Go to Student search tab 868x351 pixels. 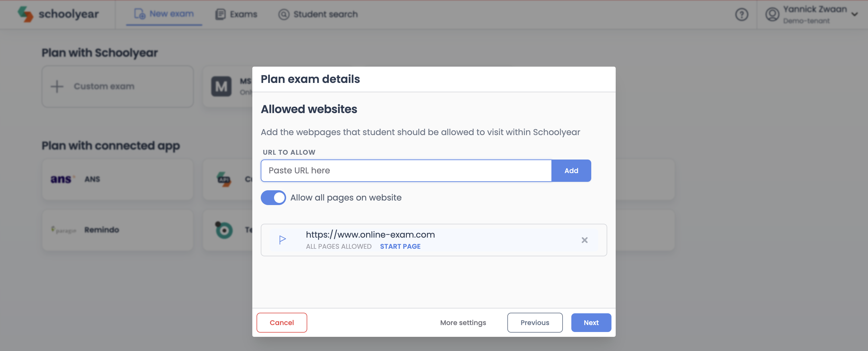click(318, 14)
